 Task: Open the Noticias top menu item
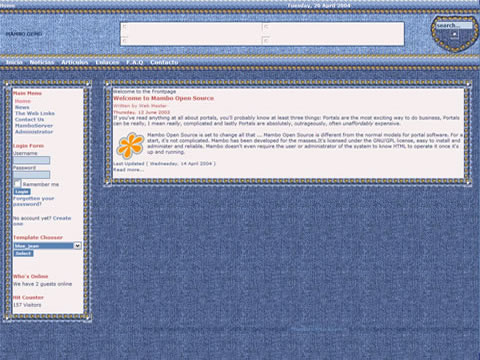point(42,62)
